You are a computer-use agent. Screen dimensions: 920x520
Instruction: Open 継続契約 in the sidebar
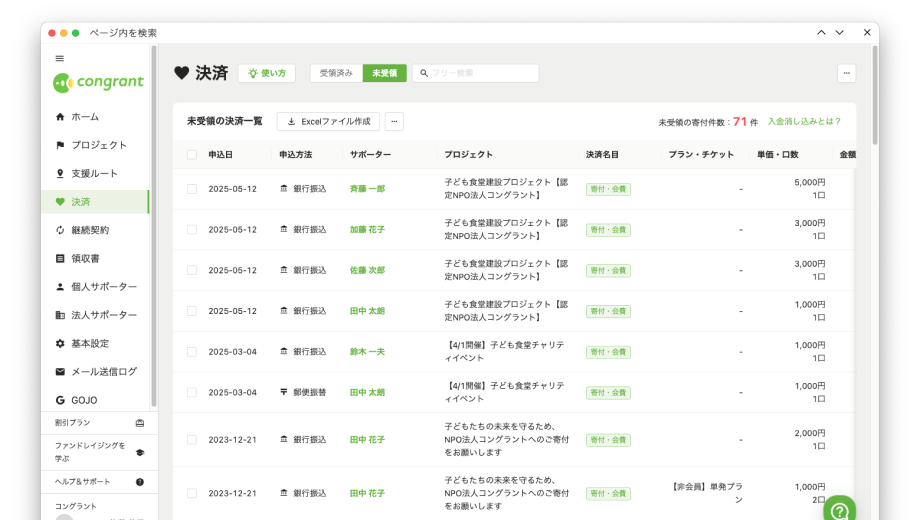pos(95,230)
